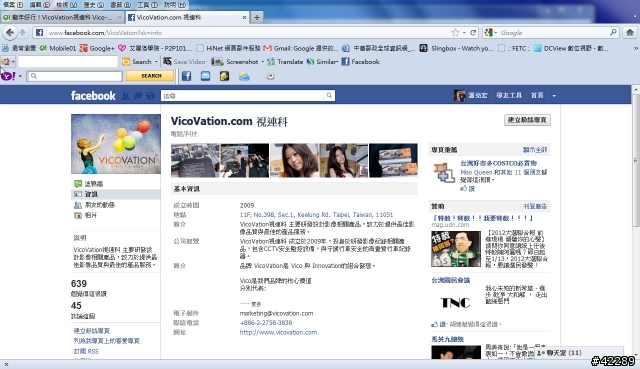Open a new tab with plus button

257,17
